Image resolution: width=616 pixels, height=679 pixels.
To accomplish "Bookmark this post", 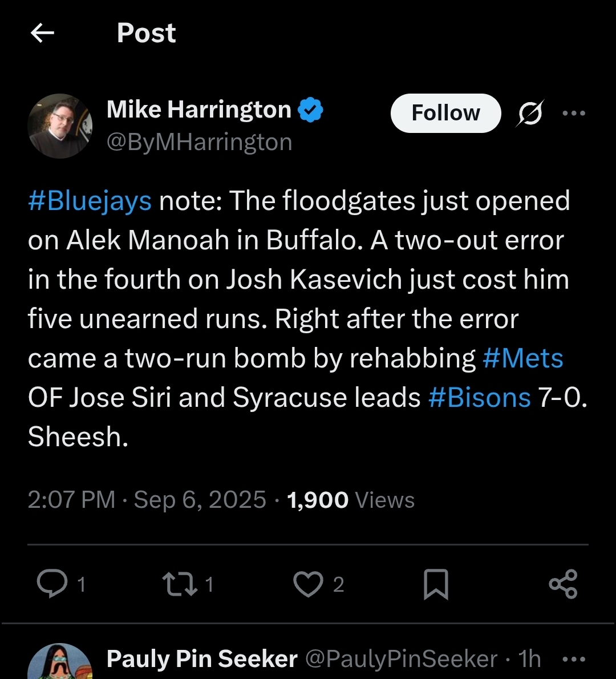I will click(436, 584).
